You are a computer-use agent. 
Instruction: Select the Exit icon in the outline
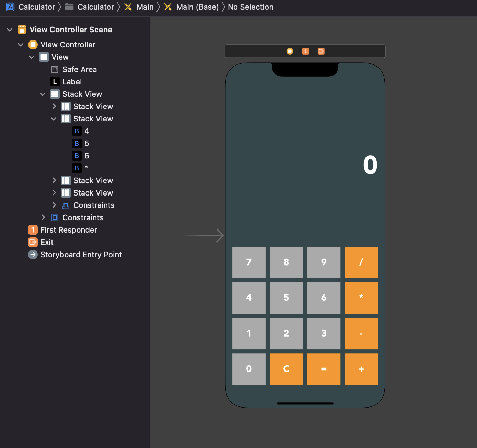[x=33, y=242]
